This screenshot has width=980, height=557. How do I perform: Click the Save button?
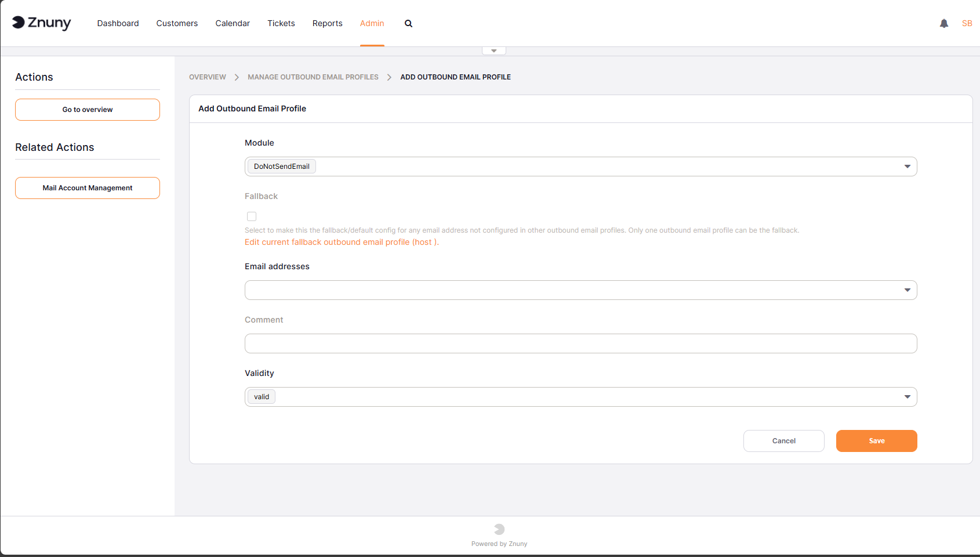tap(876, 441)
